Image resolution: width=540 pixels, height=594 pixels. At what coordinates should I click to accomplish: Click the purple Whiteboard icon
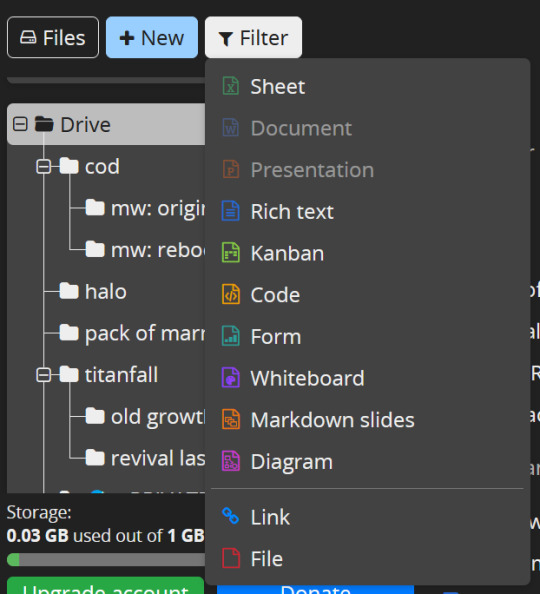point(230,378)
